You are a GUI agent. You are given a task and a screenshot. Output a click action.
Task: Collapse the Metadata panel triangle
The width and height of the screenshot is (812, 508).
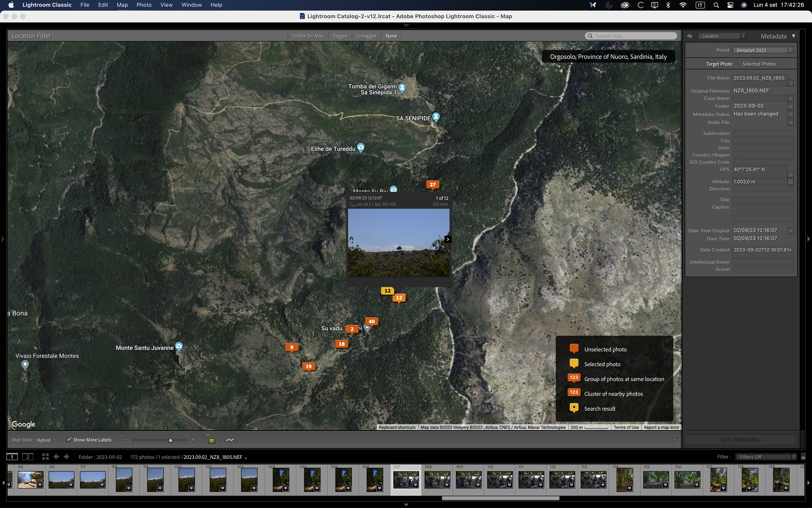[x=794, y=36]
